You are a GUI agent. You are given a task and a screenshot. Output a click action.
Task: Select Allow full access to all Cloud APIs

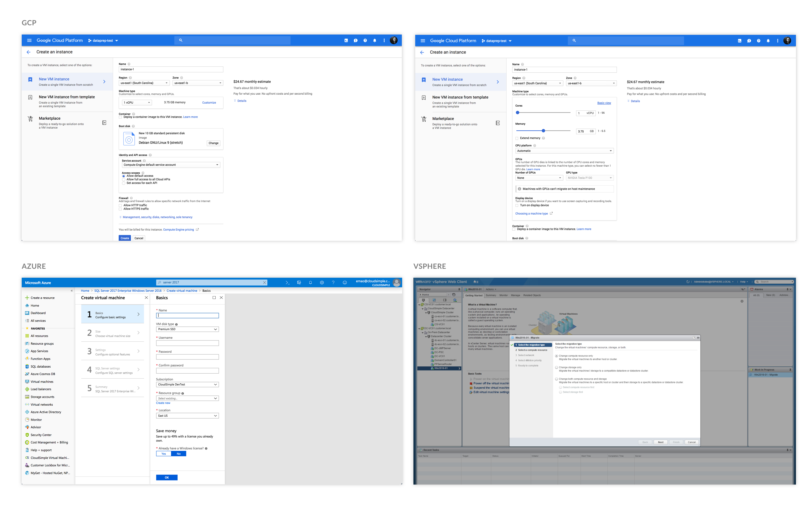(x=123, y=180)
